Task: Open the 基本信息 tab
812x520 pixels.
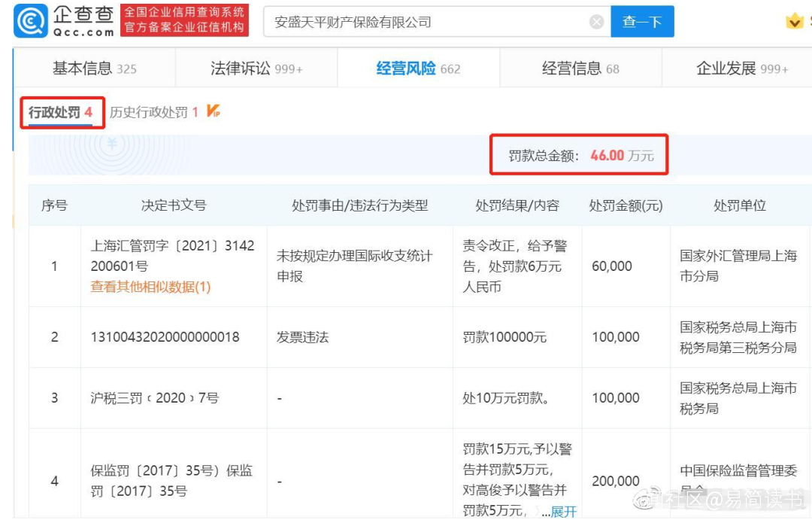Action: point(94,68)
